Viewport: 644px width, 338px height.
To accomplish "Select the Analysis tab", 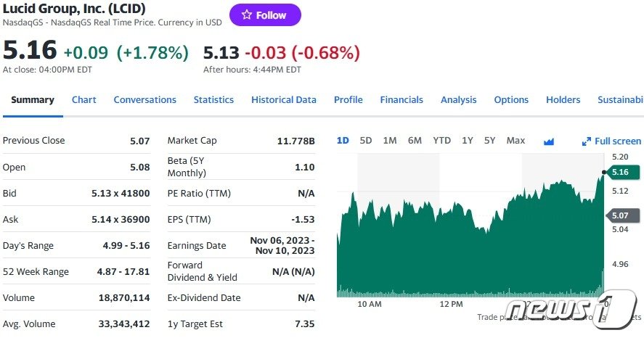I will pyautogui.click(x=458, y=100).
